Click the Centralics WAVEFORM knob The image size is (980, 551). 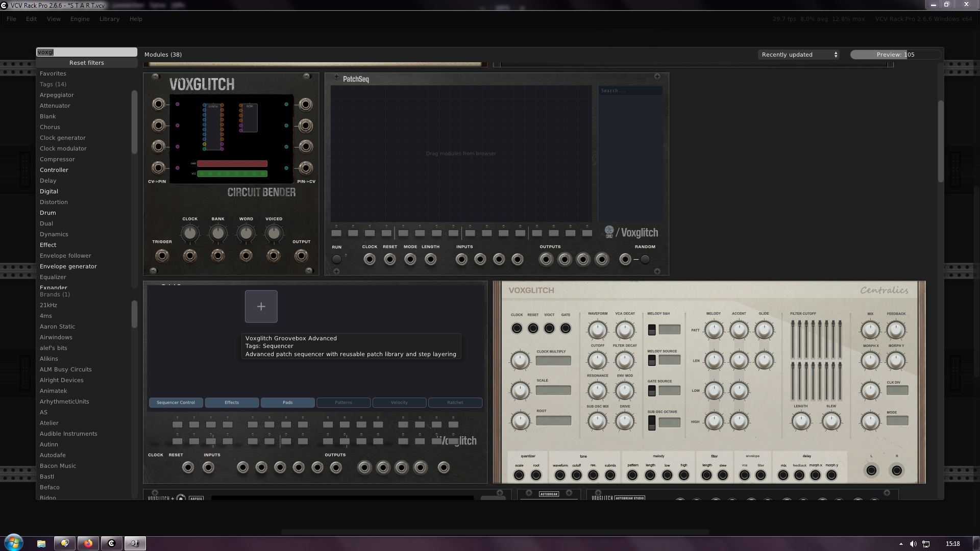tap(597, 330)
